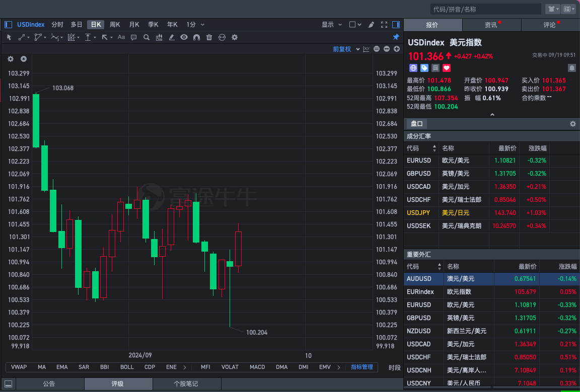Select the range measurement chart tool
Viewport: 580px width, 392px height.
pyautogui.click(x=71, y=37)
